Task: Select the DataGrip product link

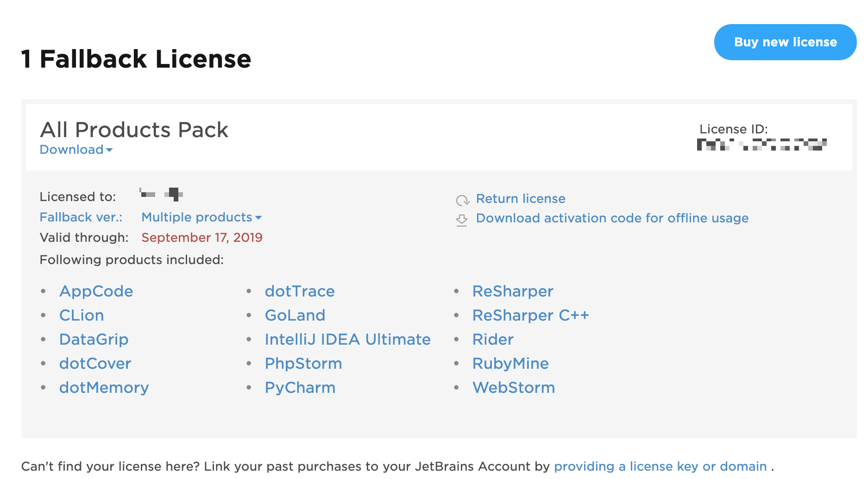Action: [x=94, y=340]
